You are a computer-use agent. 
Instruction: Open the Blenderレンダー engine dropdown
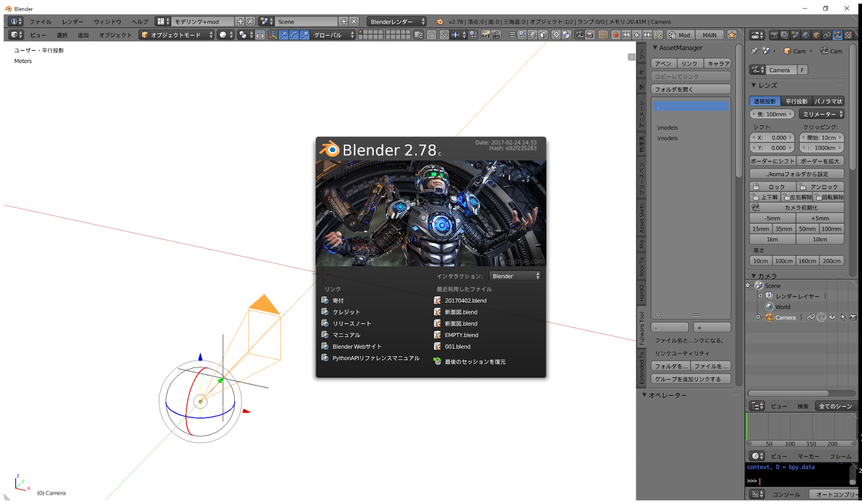click(397, 22)
